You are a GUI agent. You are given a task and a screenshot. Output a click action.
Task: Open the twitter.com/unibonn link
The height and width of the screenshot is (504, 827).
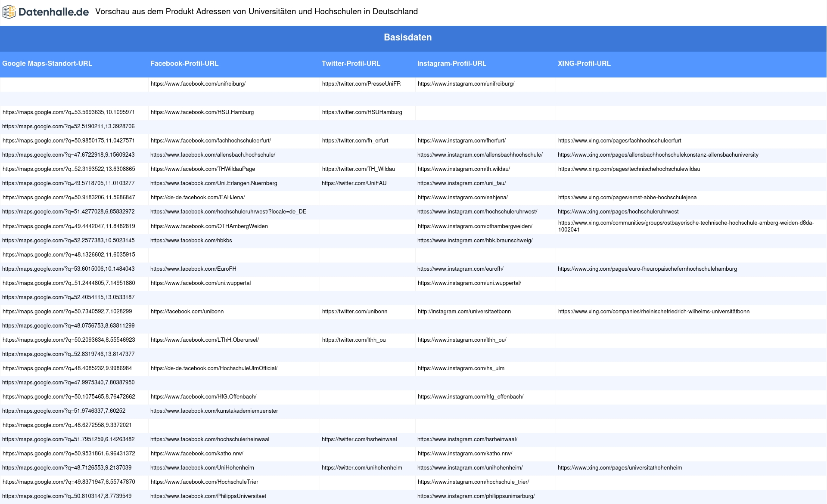click(x=355, y=312)
